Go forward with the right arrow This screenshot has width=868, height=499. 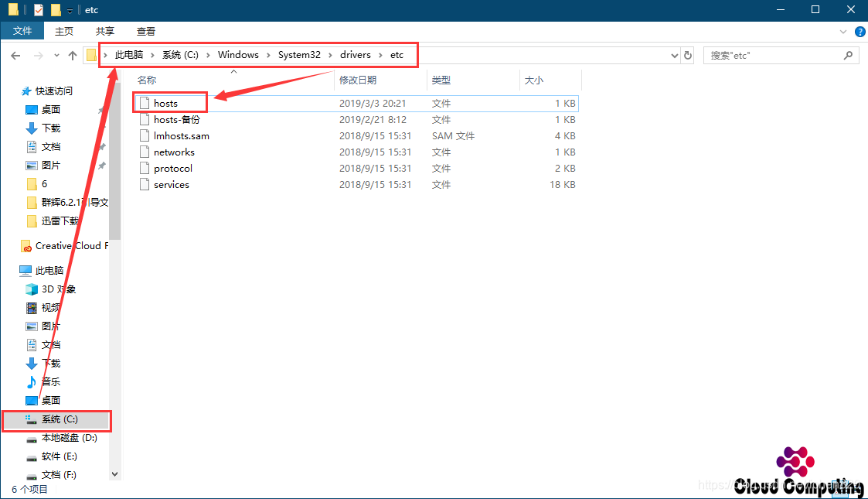38,56
